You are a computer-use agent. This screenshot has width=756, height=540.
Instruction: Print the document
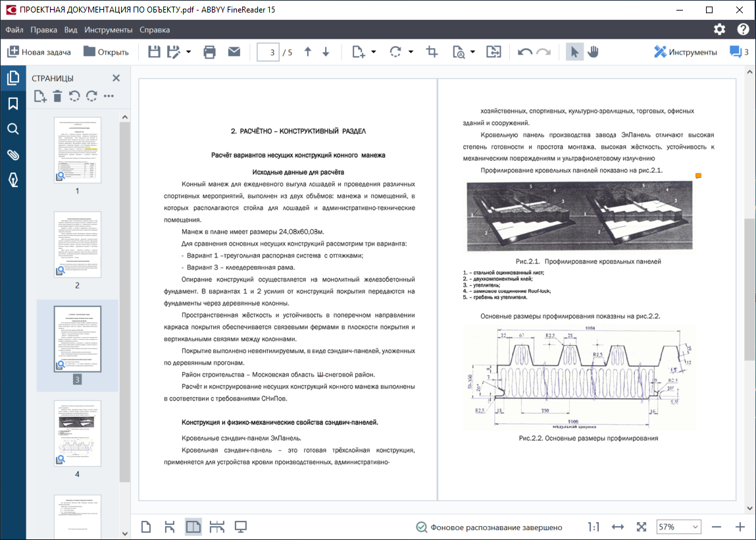click(x=209, y=52)
